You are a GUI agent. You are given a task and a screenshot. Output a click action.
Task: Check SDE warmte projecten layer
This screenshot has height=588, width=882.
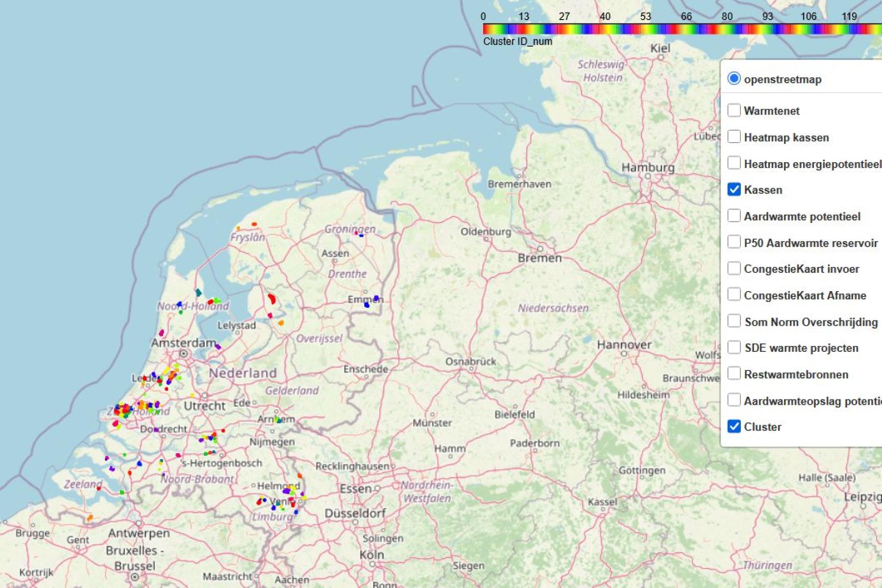point(734,348)
